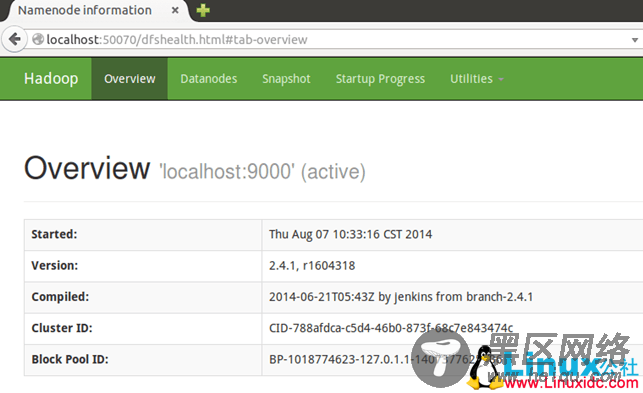
Task: Switch to the Overview nav tab
Action: (x=130, y=79)
